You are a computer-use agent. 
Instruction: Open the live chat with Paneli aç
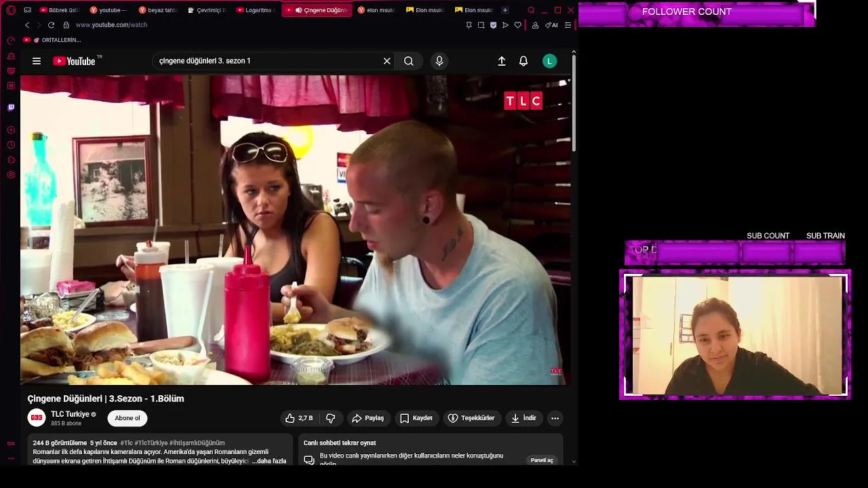(x=542, y=460)
